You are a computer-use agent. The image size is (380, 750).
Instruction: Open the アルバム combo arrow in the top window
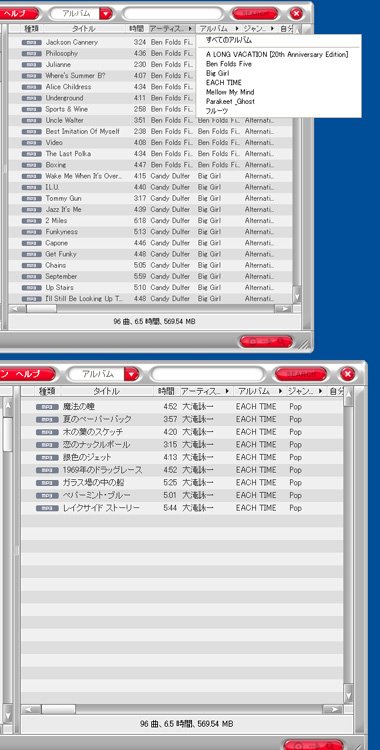(x=106, y=13)
